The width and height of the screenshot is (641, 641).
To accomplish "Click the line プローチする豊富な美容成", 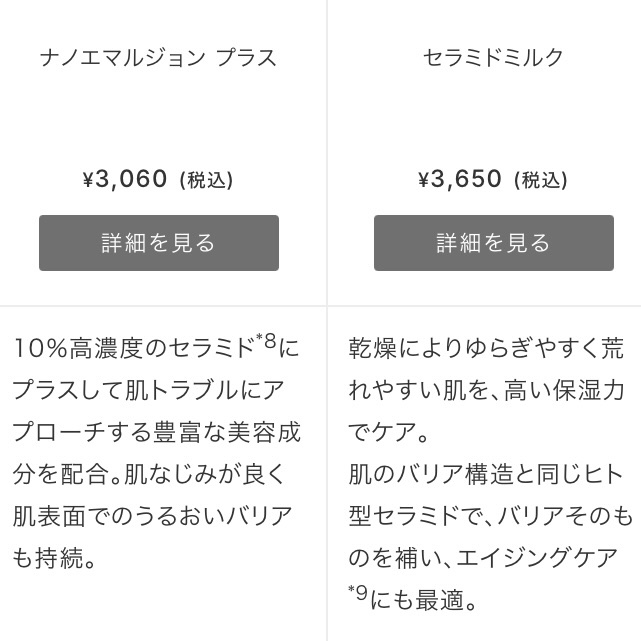I will [156, 433].
